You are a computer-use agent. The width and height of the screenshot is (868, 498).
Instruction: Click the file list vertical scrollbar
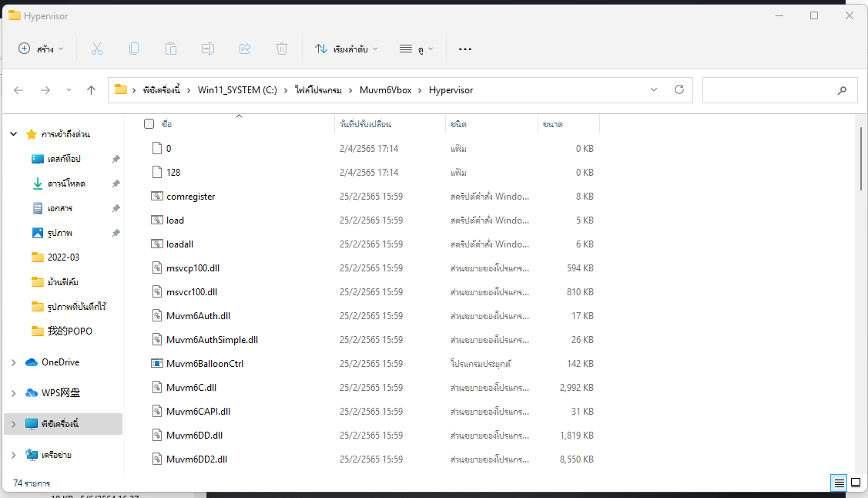(861, 159)
